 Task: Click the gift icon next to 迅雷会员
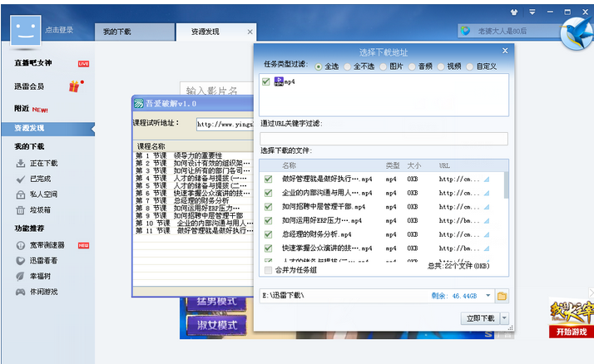click(76, 86)
